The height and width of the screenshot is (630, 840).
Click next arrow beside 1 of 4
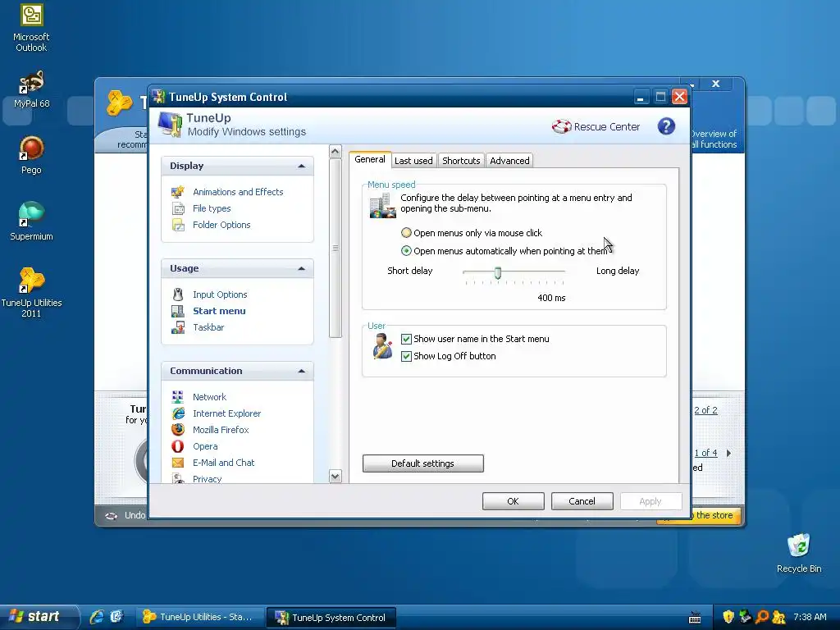[728, 453]
